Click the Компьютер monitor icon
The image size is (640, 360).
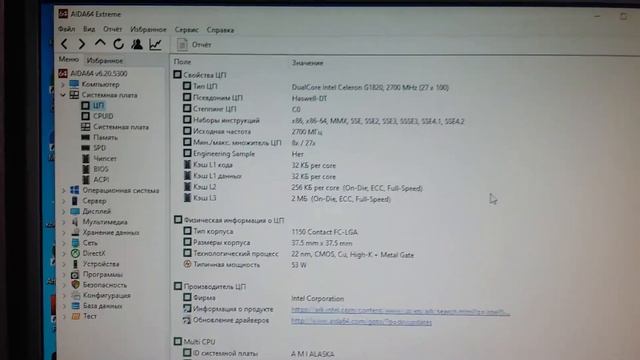tap(74, 84)
